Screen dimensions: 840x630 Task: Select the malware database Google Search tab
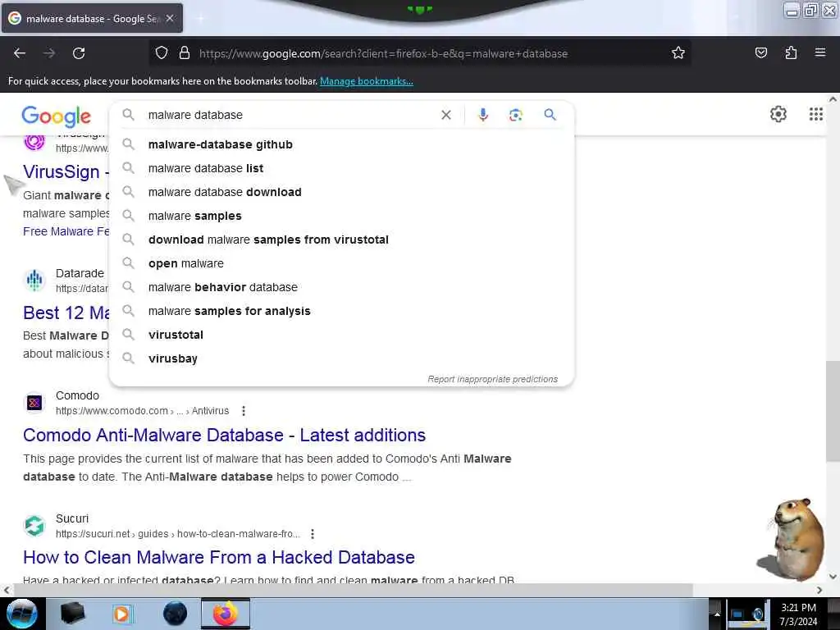[92, 18]
